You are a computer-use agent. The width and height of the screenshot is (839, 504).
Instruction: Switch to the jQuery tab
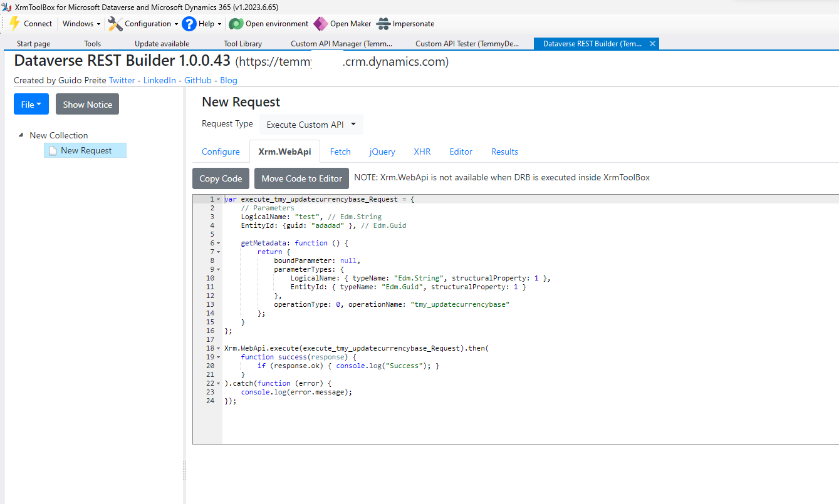[x=382, y=152]
